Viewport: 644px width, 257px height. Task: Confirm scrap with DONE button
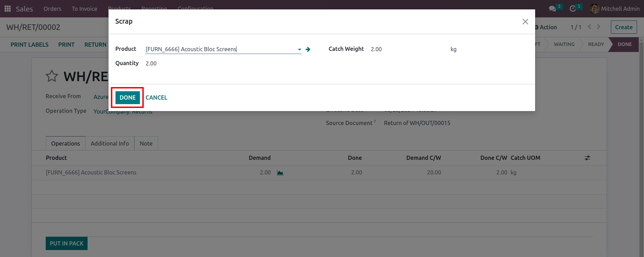pyautogui.click(x=127, y=98)
